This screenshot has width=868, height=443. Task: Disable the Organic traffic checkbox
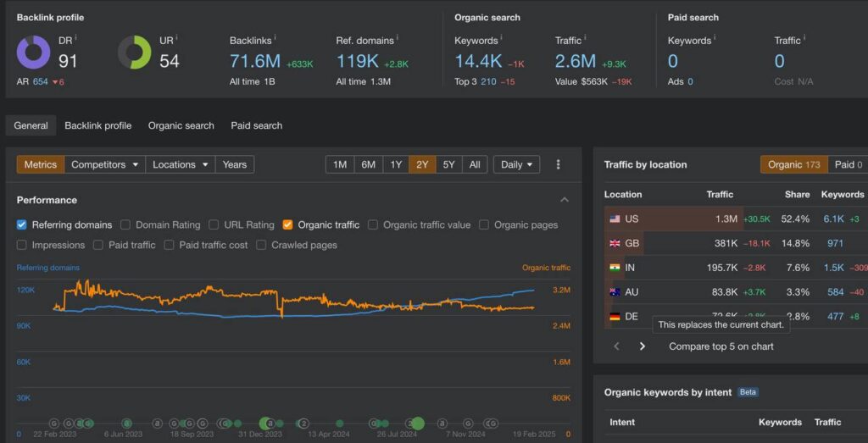[288, 224]
